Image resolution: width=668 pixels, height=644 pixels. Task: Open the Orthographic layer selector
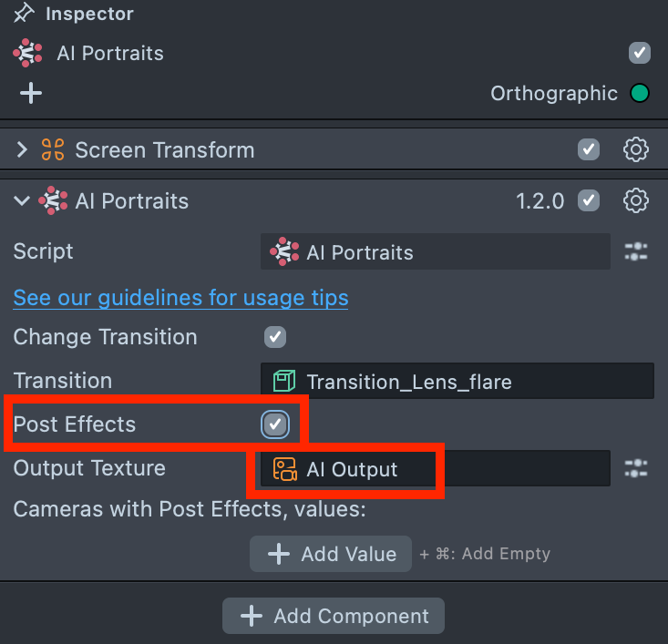point(553,93)
